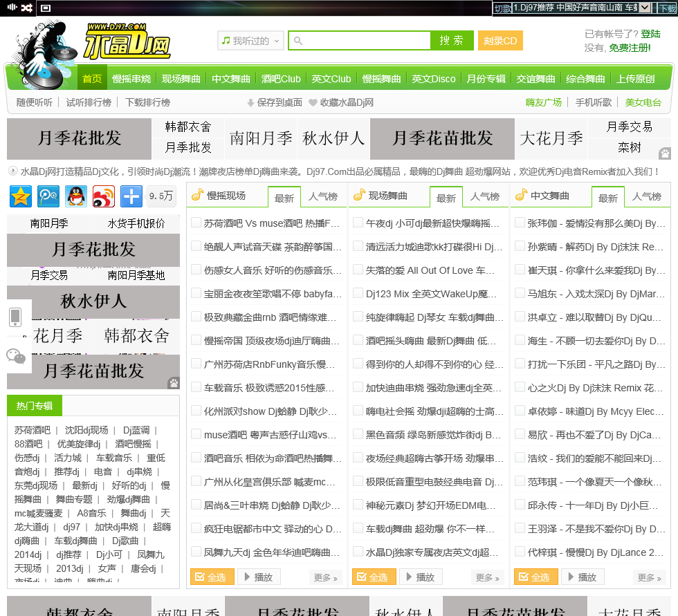Click 播放 button in 慢摇现场 panel
This screenshot has height=616, width=678.
pos(259,577)
